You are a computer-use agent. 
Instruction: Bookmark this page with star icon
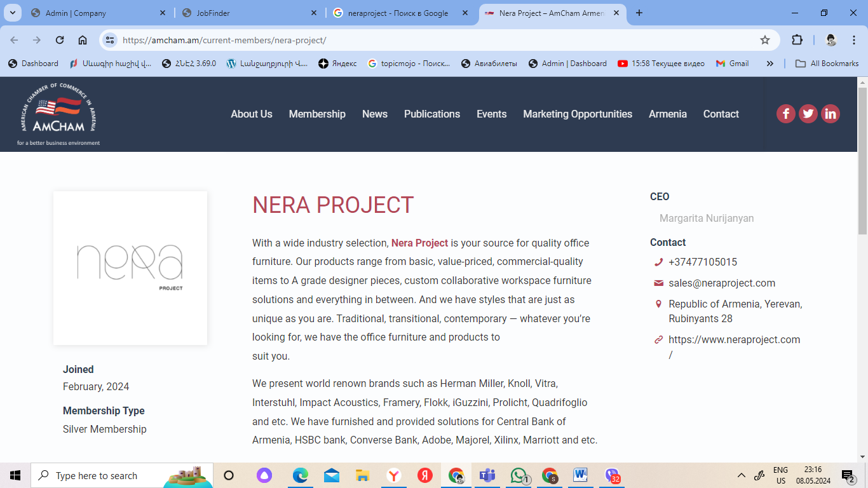point(765,40)
